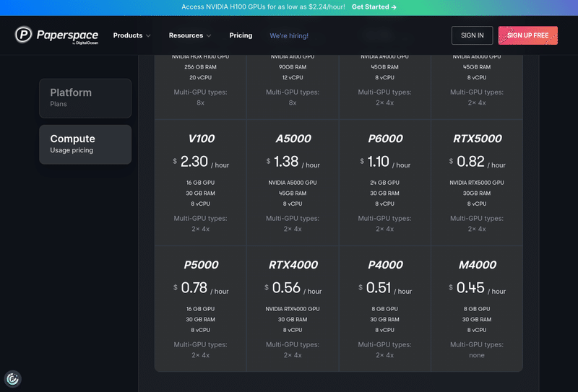Click the M4000 card title
The width and height of the screenshot is (578, 392).
pyautogui.click(x=478, y=264)
